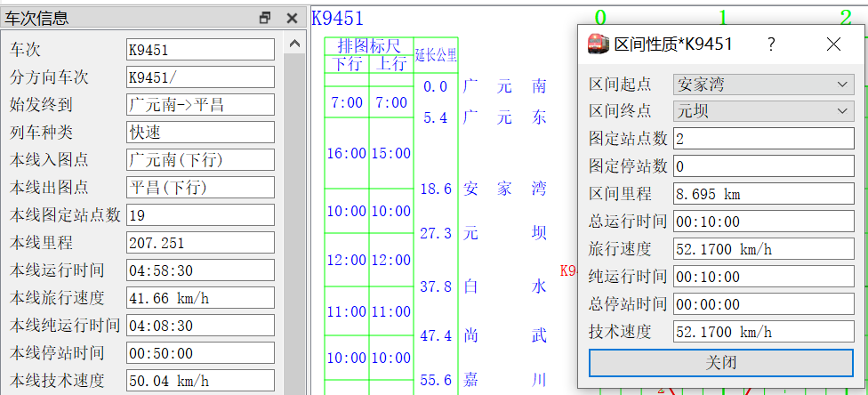Open the 区间终点 dropdown showing 元坝
This screenshot has height=395, width=868.
(764, 111)
